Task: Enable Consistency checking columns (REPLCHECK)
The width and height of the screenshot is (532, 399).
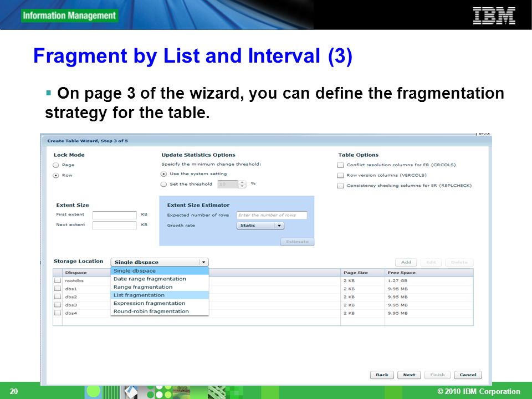Action: (340, 186)
